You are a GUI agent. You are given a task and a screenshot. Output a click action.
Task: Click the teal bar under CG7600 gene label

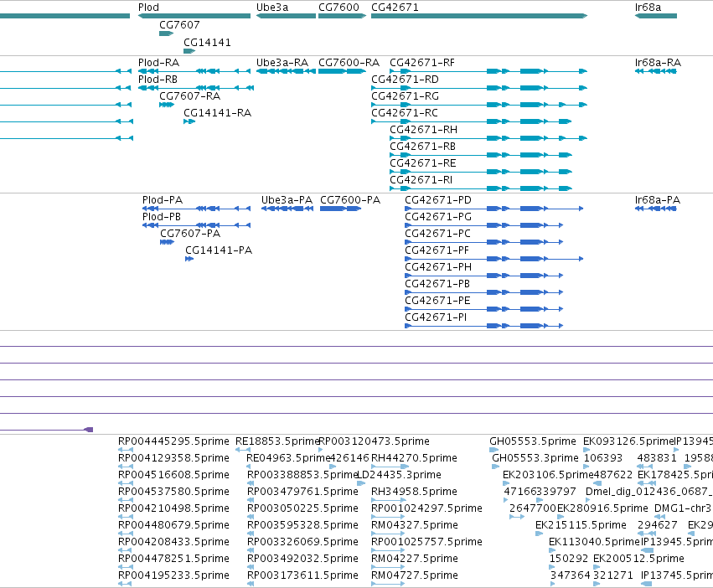coord(342,16)
